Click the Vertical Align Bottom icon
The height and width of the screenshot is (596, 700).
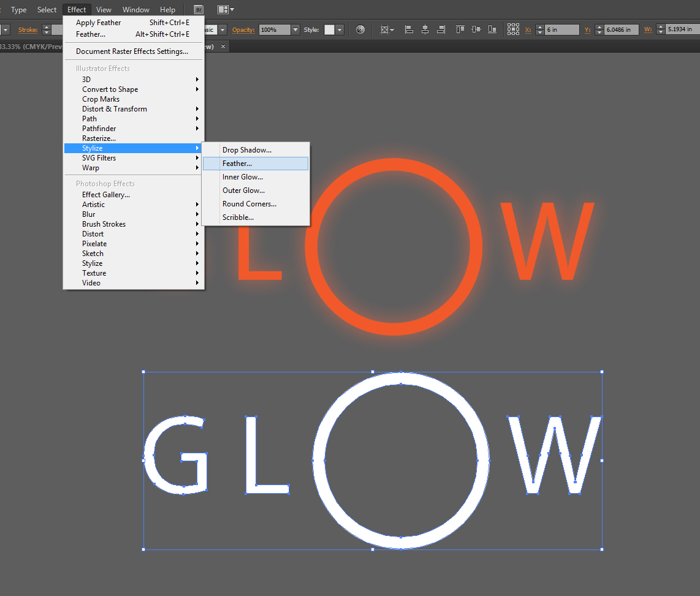(492, 29)
